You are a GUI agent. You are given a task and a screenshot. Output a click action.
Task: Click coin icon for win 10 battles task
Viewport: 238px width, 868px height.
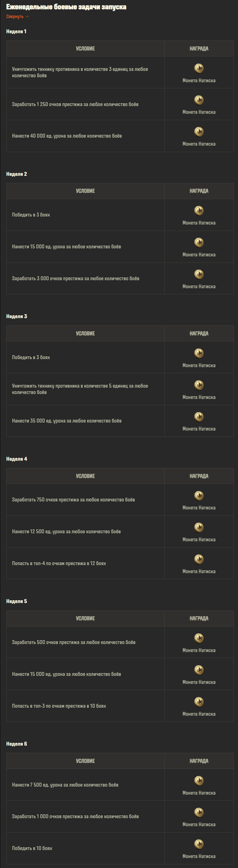(x=199, y=844)
